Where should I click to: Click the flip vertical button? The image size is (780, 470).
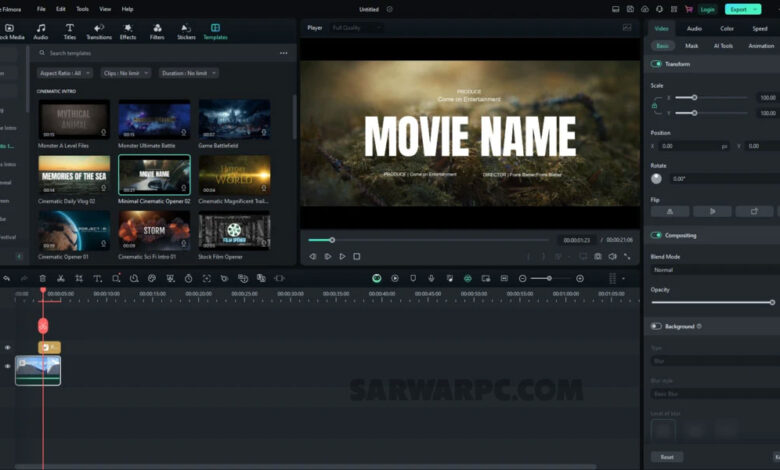712,211
